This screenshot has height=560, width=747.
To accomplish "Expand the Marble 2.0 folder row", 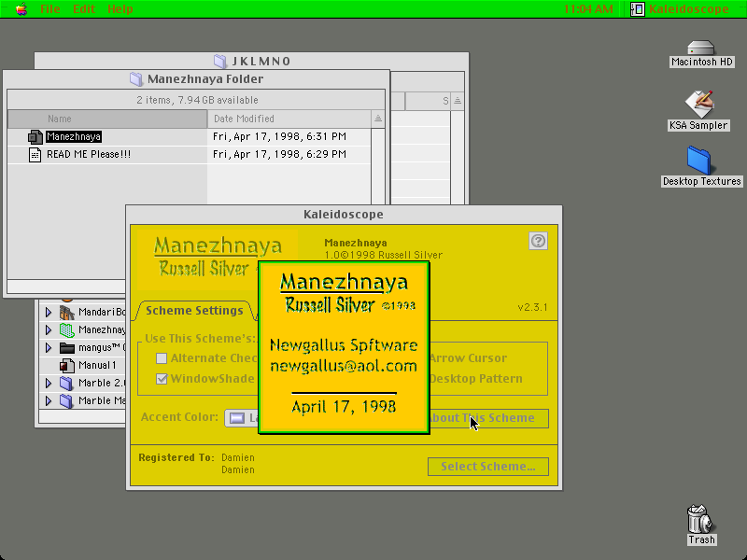I will pyautogui.click(x=49, y=383).
